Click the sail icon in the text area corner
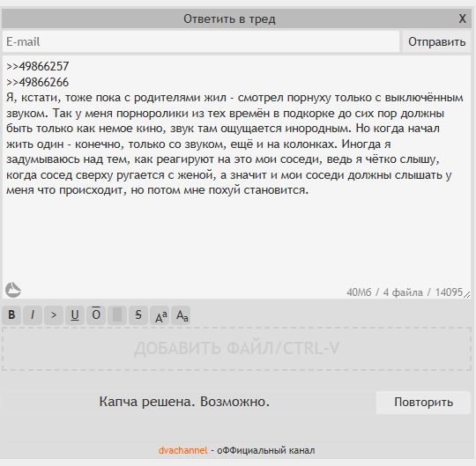 [x=13, y=290]
